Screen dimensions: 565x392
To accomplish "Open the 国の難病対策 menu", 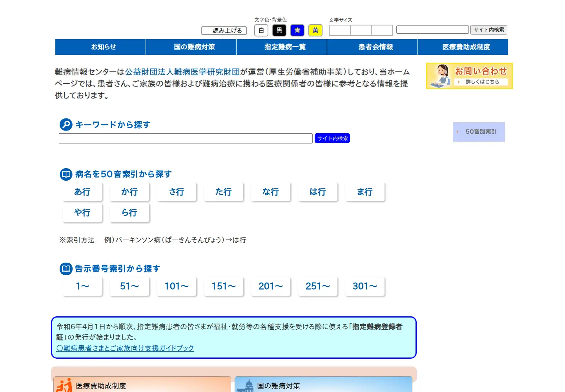I will point(191,47).
